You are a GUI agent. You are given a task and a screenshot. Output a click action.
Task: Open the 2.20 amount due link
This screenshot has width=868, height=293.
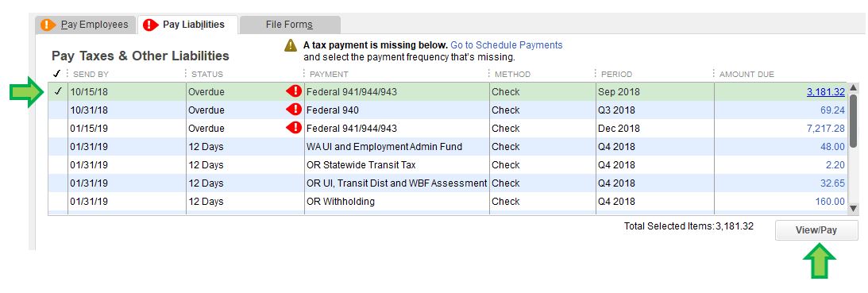[836, 165]
